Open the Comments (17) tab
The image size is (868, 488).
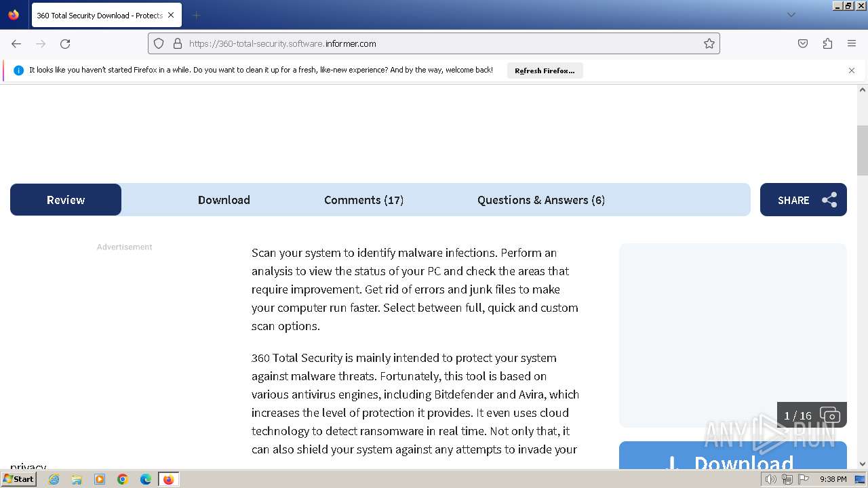coord(363,200)
